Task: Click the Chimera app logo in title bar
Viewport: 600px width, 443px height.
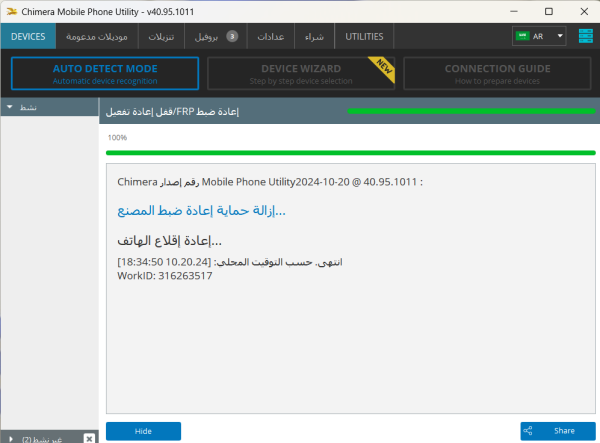Action: [11, 11]
